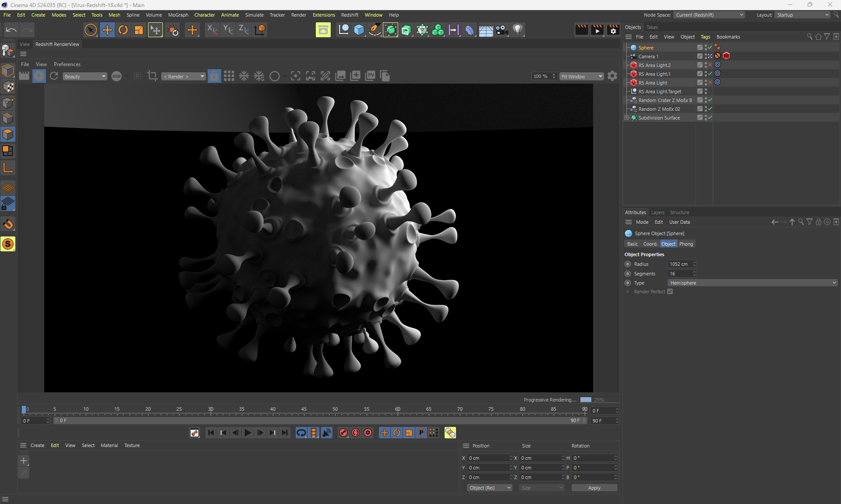This screenshot has height=504, width=841.
Task: Toggle RS Area Light.2 enable cross
Action: [710, 65]
